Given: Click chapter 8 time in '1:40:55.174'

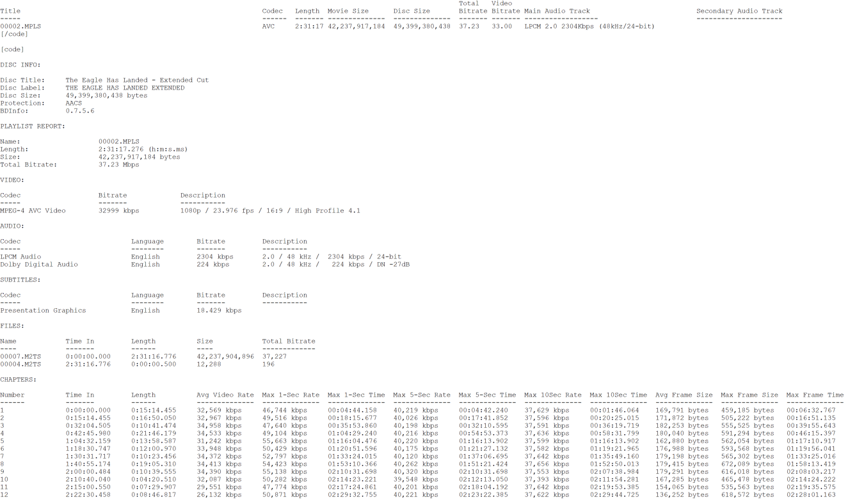Looking at the screenshot, I should click(x=88, y=464).
